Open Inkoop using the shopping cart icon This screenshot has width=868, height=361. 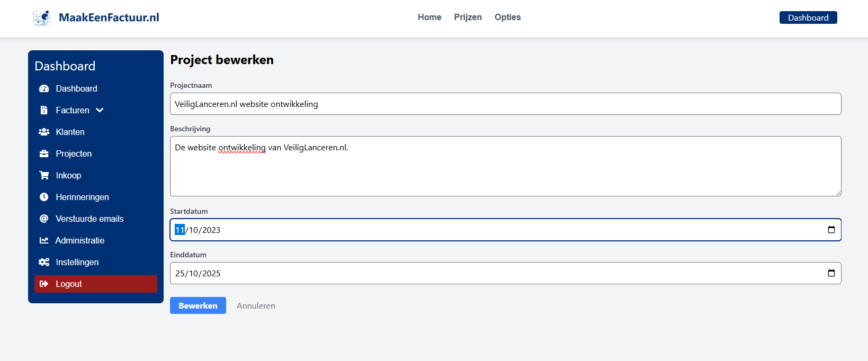click(x=44, y=175)
